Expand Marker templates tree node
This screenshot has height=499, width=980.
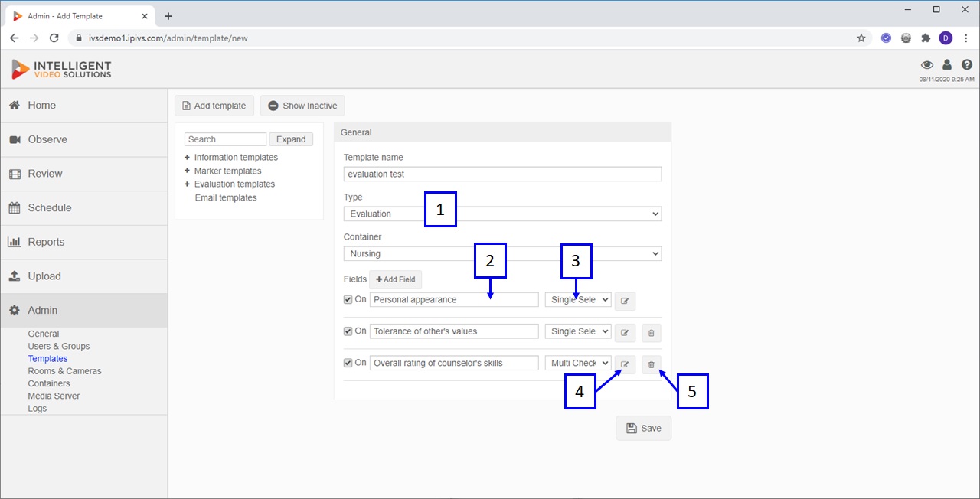coord(187,171)
